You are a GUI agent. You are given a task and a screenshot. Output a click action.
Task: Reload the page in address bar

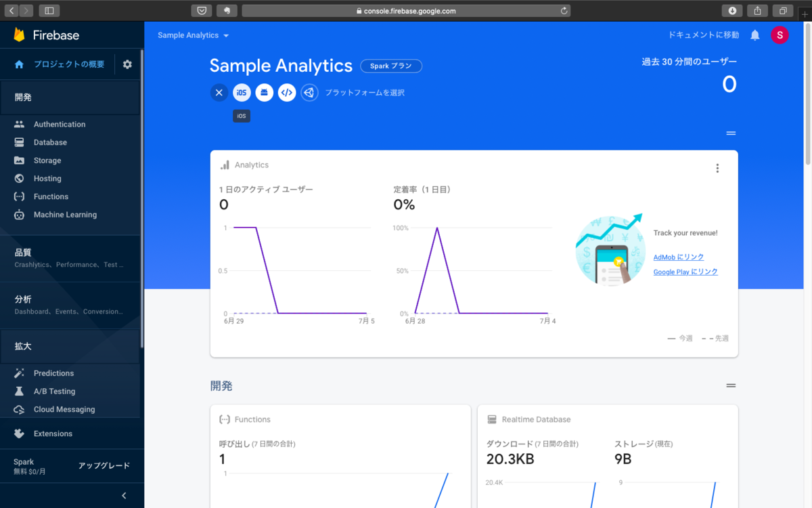tap(564, 11)
